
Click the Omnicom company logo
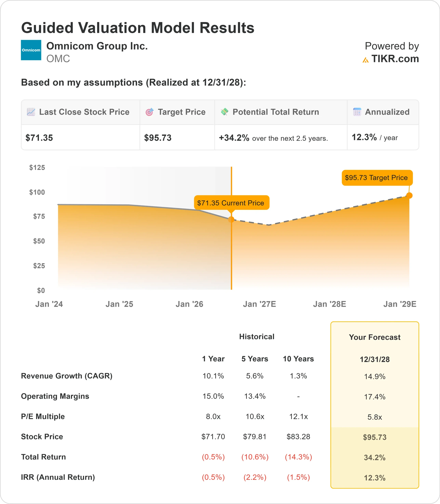tap(31, 50)
